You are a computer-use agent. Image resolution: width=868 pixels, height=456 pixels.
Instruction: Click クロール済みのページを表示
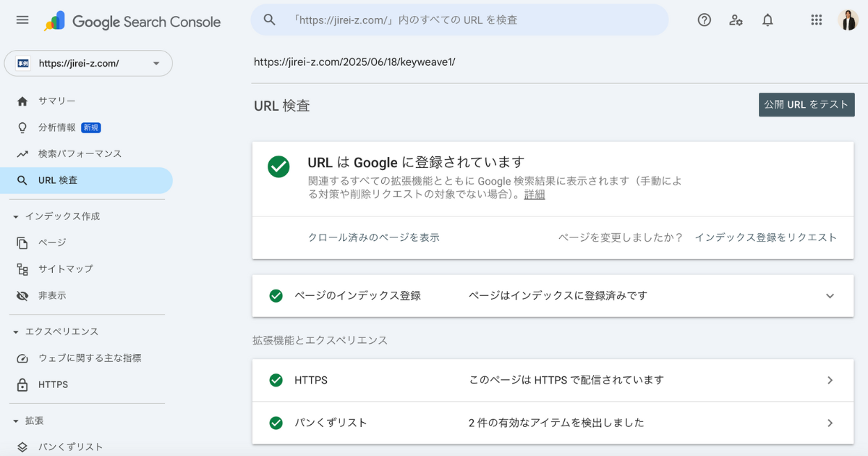374,237
